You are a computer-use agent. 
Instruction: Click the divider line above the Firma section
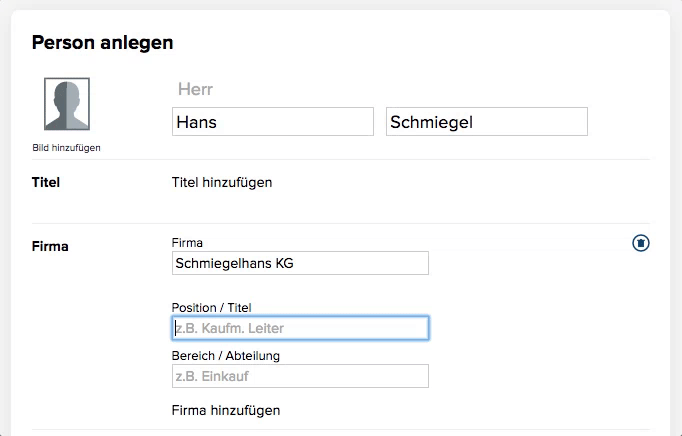[340, 223]
